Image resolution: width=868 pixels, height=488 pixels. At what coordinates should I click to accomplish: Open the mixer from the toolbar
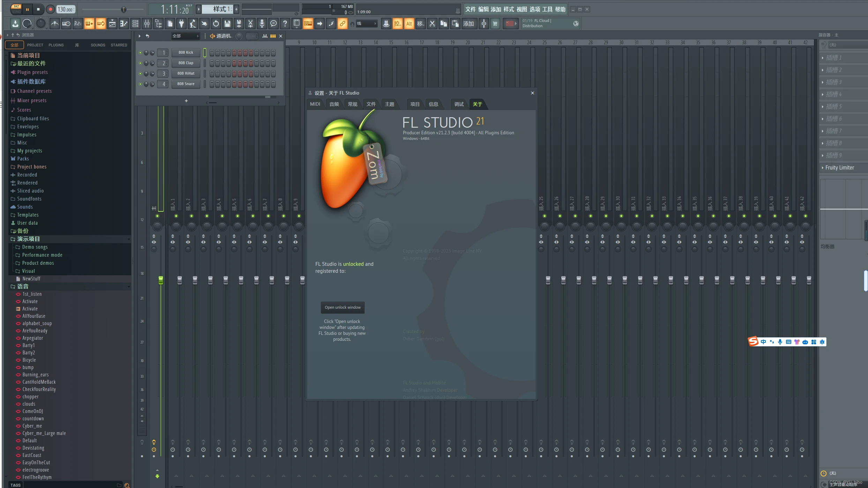point(147,24)
